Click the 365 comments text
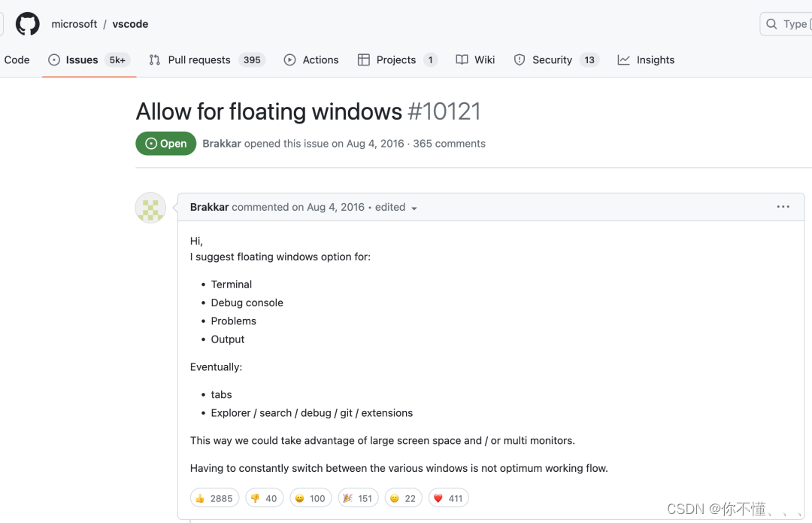812x523 pixels. tap(449, 144)
